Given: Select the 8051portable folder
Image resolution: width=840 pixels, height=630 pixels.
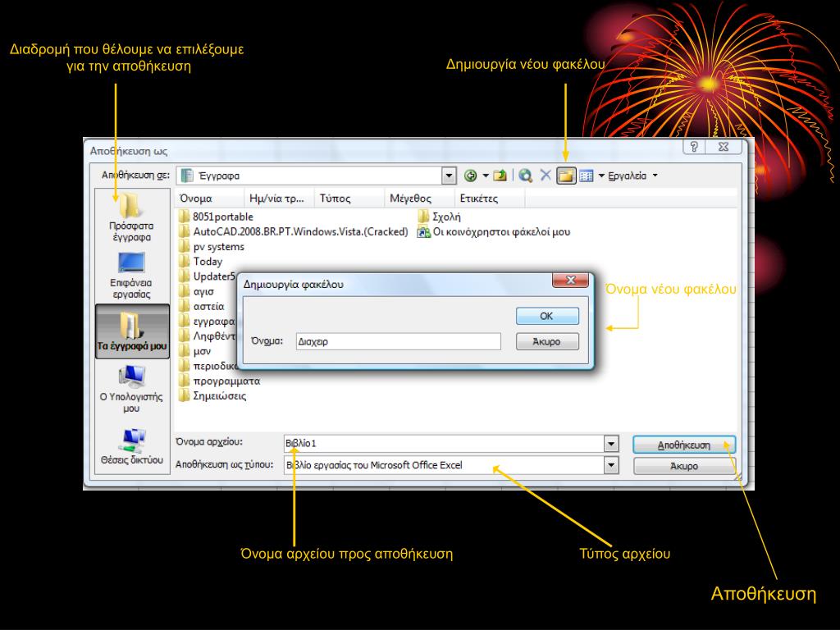Looking at the screenshot, I should pos(216,217).
